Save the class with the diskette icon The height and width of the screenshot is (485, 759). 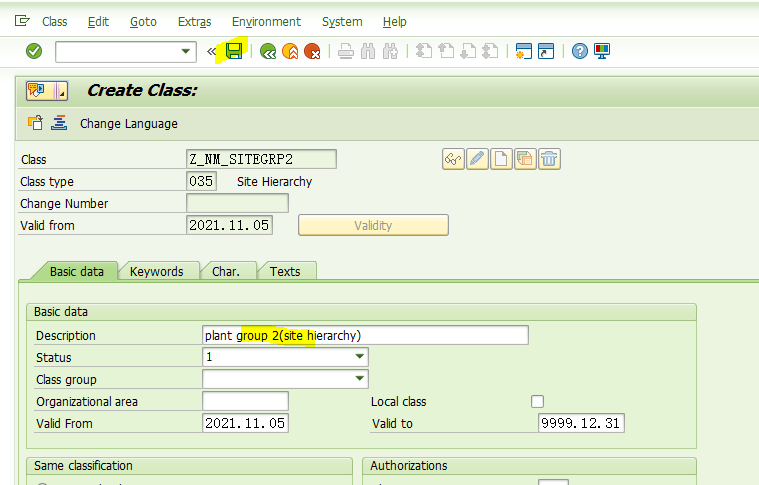click(x=234, y=51)
